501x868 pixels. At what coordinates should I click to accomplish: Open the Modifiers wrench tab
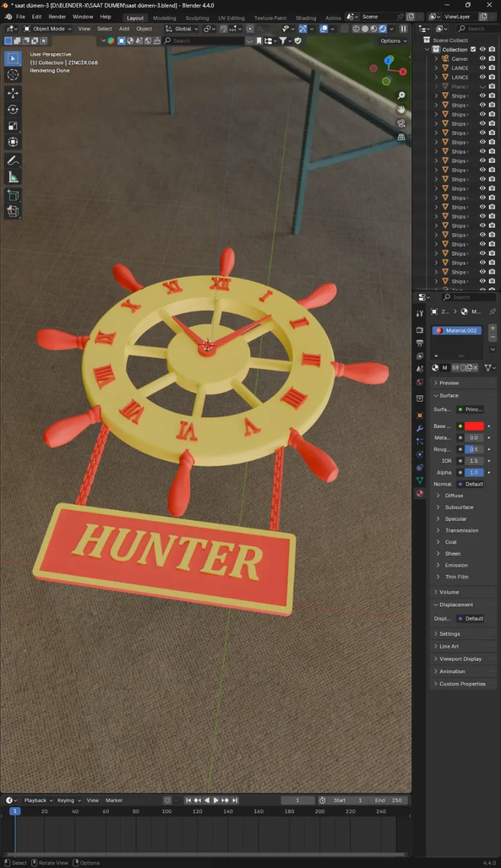[420, 429]
